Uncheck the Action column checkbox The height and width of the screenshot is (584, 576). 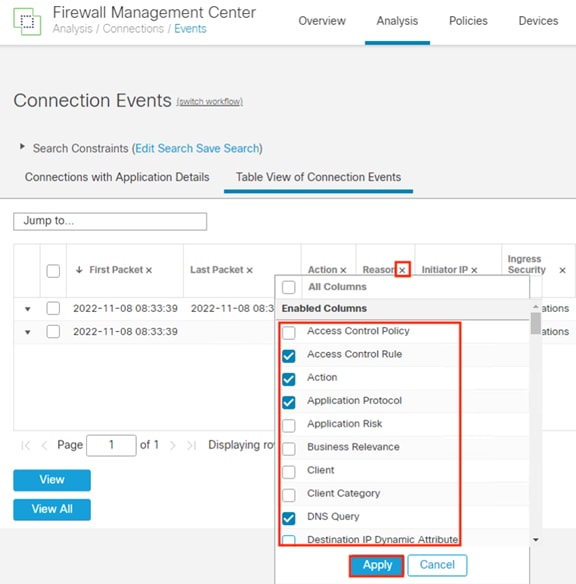coord(289,379)
